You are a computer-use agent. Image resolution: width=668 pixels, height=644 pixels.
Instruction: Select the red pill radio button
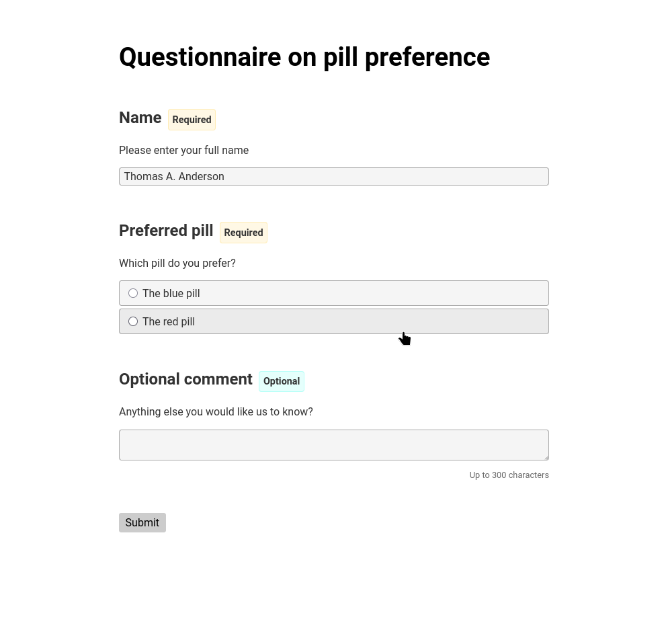point(133,321)
